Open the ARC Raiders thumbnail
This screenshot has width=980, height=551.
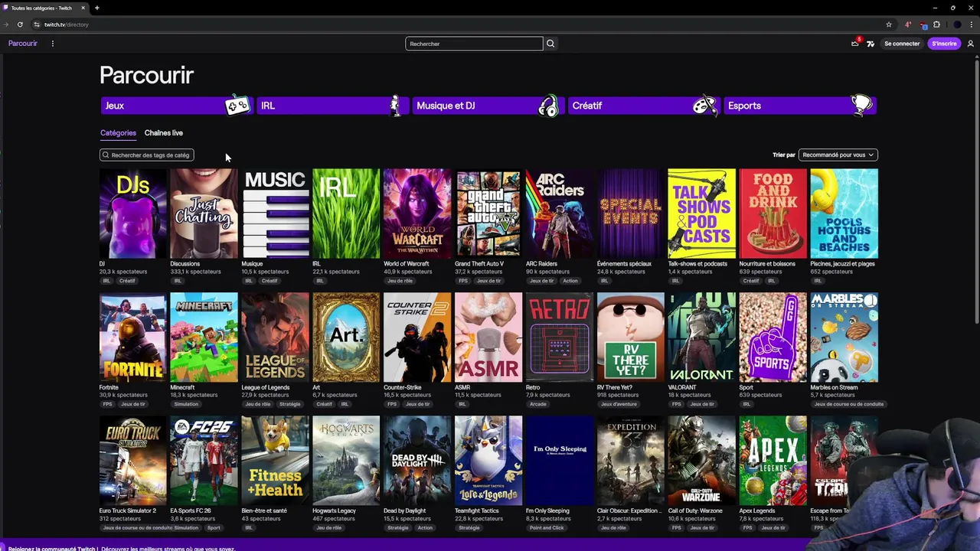tap(560, 214)
